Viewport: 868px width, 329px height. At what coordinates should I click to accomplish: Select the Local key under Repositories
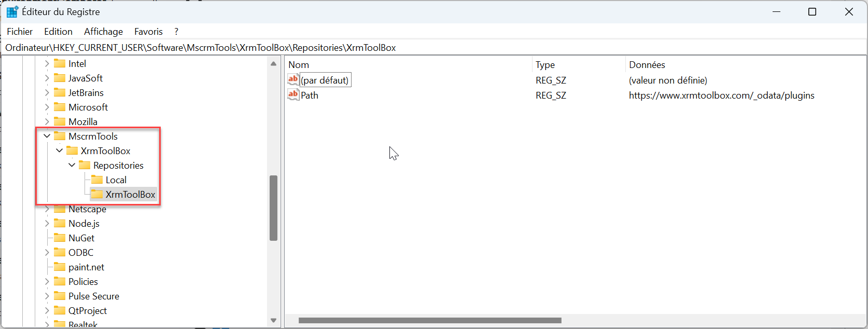point(116,180)
